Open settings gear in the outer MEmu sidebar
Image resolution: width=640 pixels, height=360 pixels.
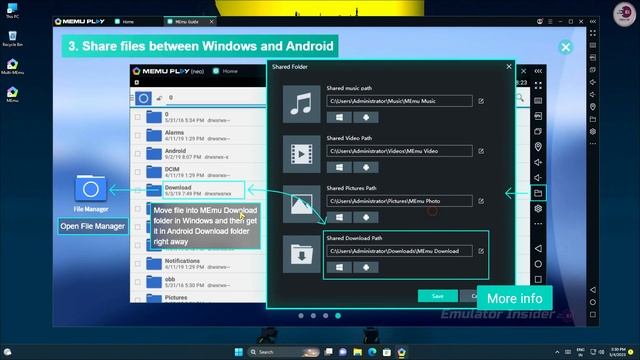[x=593, y=131]
